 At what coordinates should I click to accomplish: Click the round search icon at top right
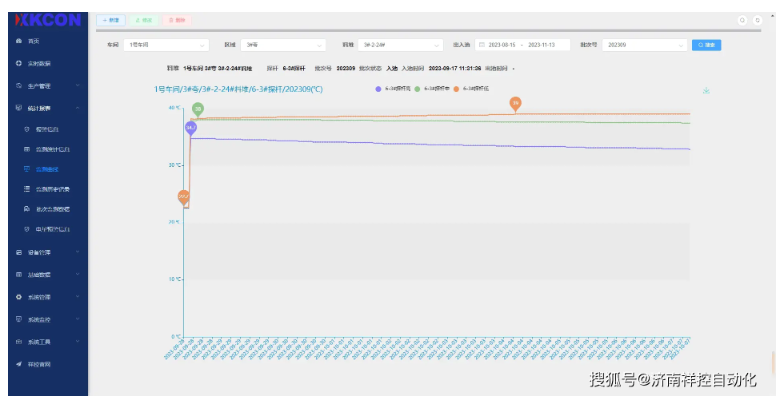click(742, 20)
